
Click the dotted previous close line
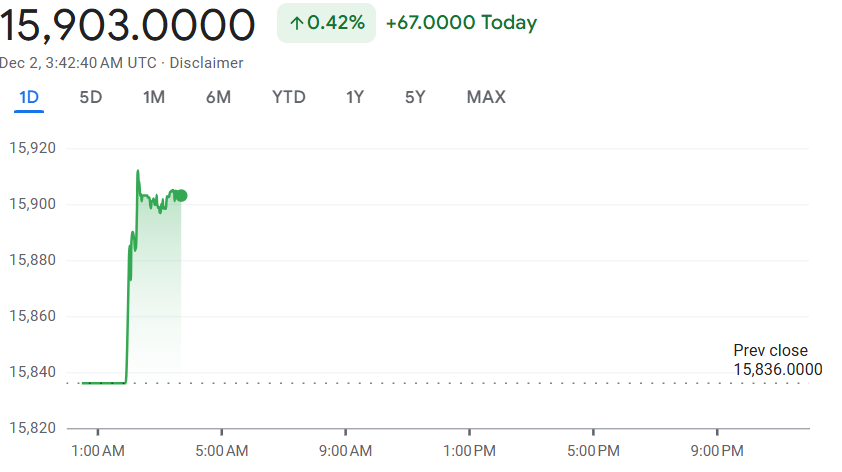438,383
